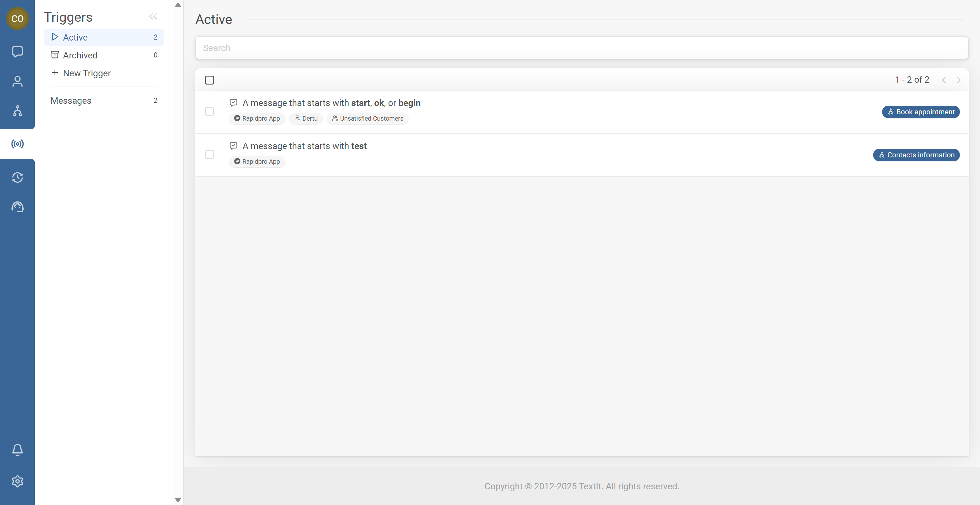
Task: Select the Triggers broadcast icon
Action: click(x=17, y=143)
